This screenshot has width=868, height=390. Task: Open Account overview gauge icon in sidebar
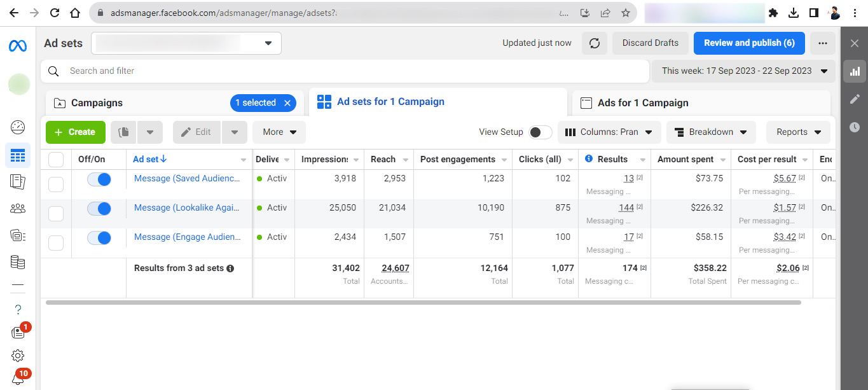click(x=18, y=127)
